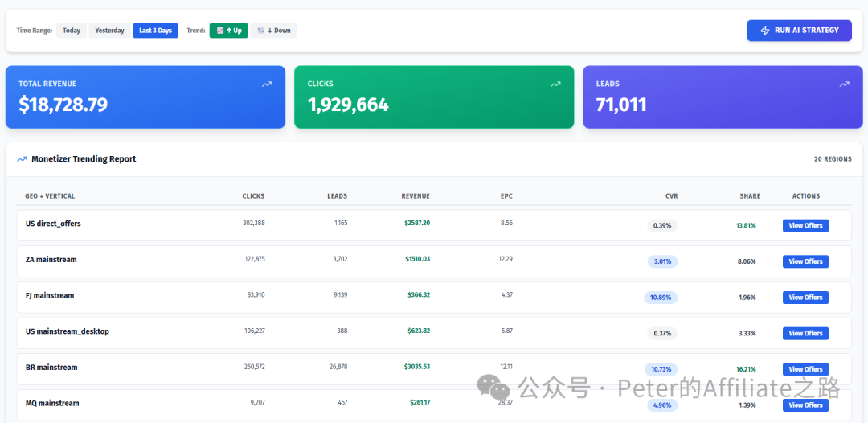868x423 pixels.
Task: View offers for MQ mainstream
Action: (805, 405)
